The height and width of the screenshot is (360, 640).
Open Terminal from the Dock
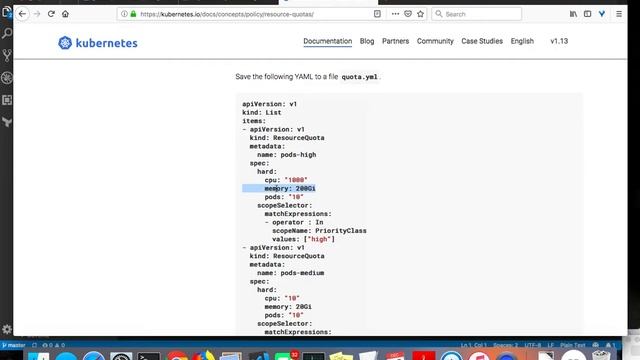pos(149,356)
